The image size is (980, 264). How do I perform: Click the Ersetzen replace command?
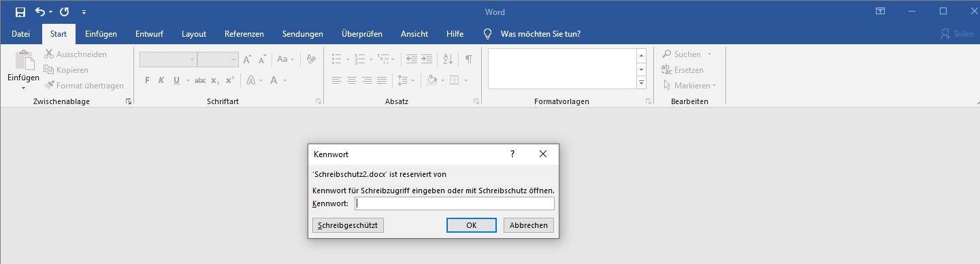(683, 70)
